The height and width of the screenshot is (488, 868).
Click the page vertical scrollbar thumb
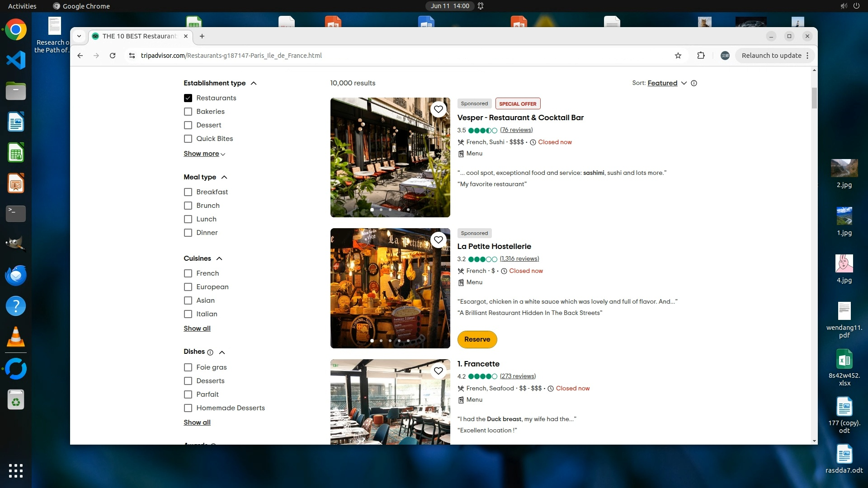[x=814, y=98]
